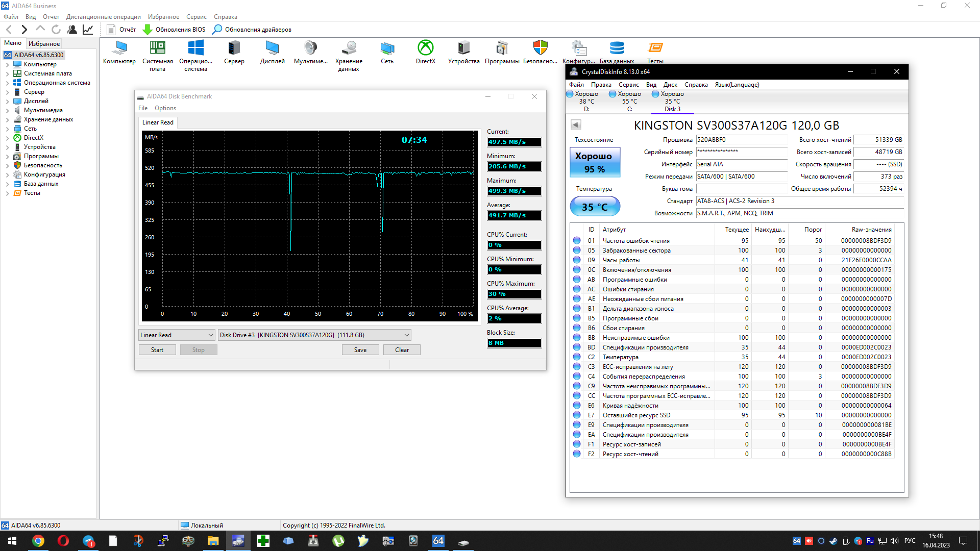The height and width of the screenshot is (551, 980).
Task: Expand the Компьютер tree node
Action: 7,64
